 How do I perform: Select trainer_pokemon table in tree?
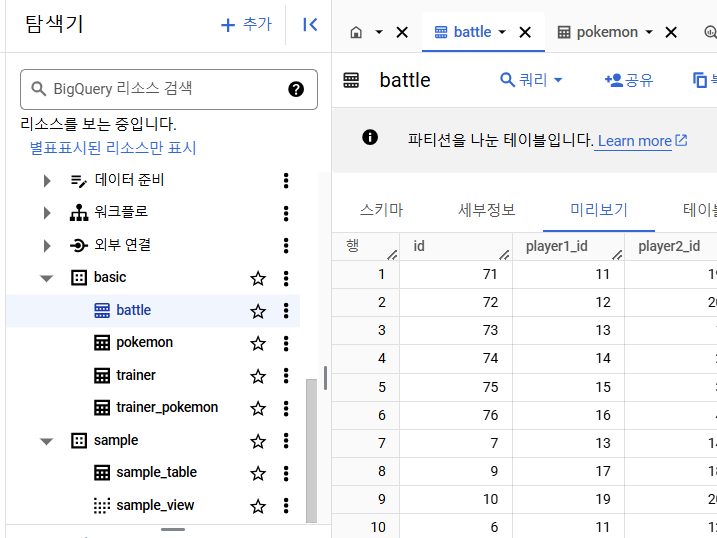(167, 408)
